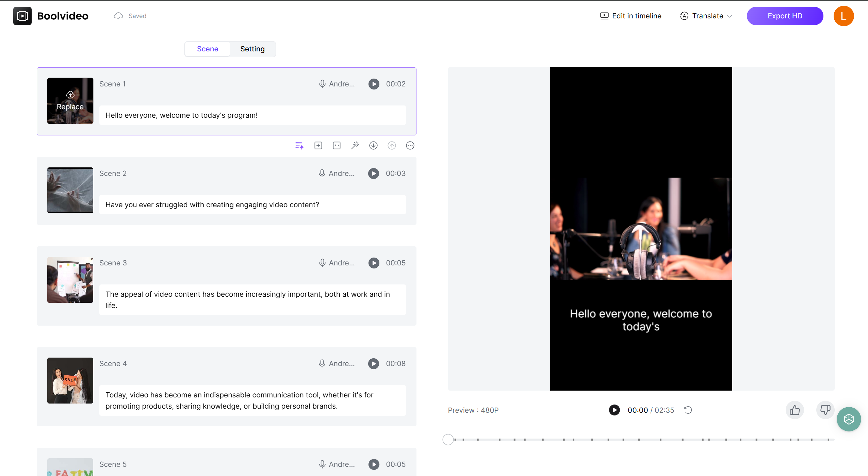Screen dimensions: 868x476
Task: Click the Scene 4 duration 00:08
Action: coord(396,364)
